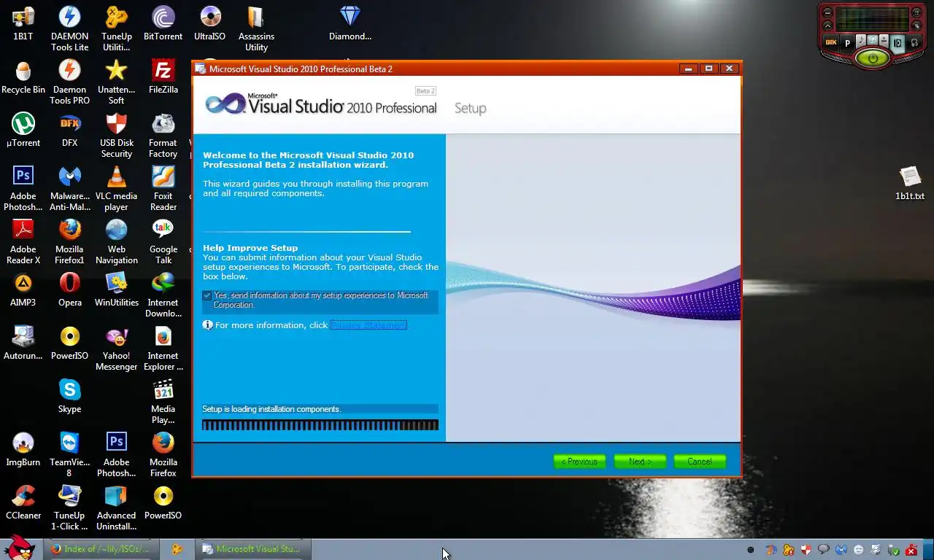Toggle the send setup experiences checkbox
934x560 pixels.
[x=207, y=296]
